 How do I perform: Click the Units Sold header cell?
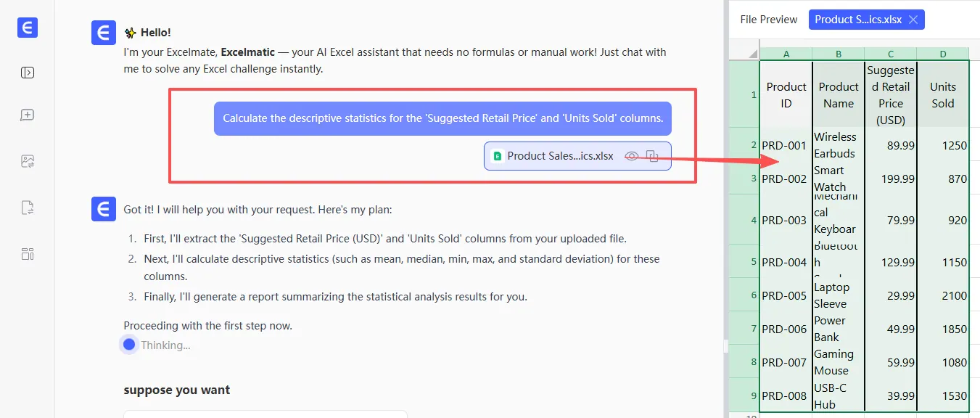pyautogui.click(x=942, y=95)
